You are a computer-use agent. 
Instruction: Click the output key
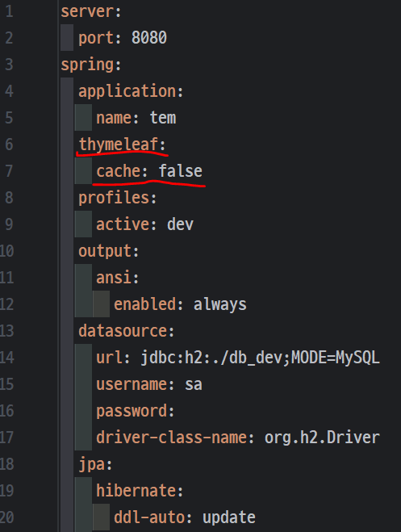pos(105,251)
